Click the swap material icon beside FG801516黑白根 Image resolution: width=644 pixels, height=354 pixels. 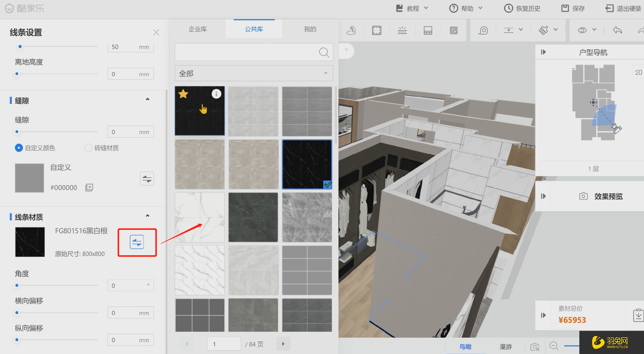click(137, 242)
